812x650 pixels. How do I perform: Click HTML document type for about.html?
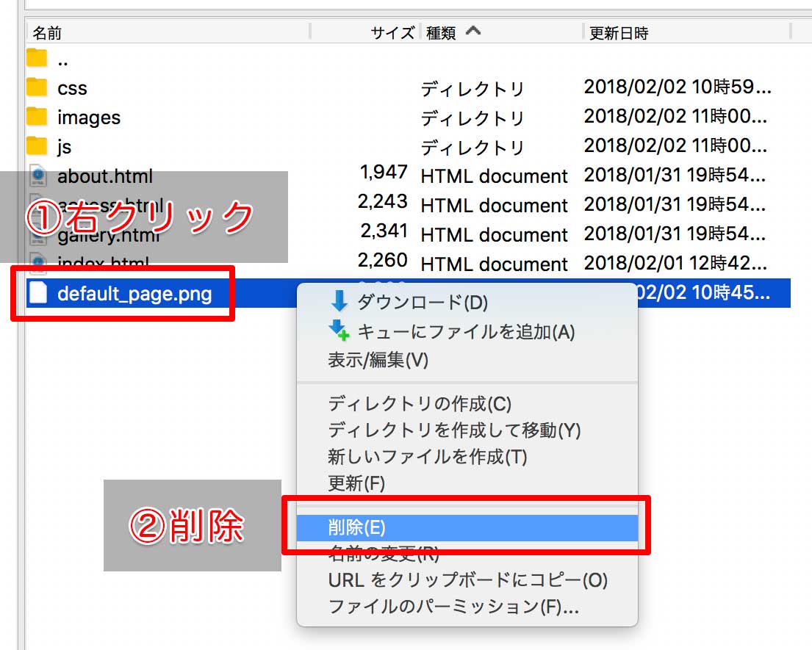point(494,176)
